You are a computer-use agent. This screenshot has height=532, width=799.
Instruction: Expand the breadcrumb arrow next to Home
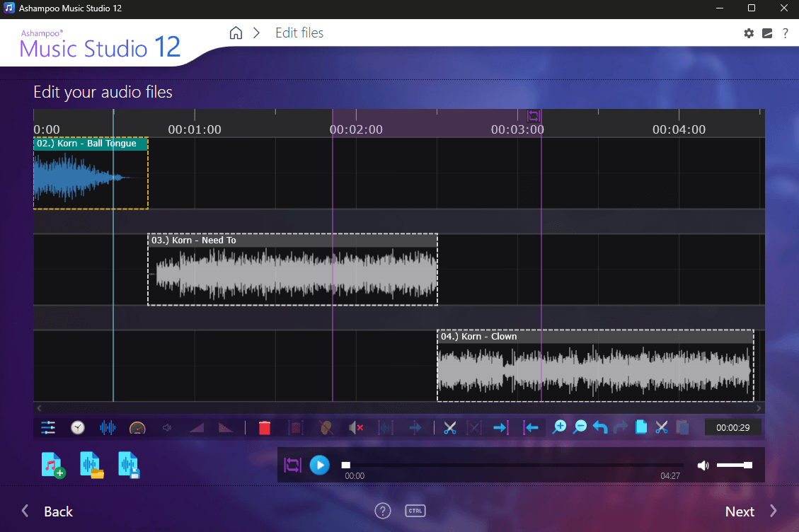pos(255,33)
